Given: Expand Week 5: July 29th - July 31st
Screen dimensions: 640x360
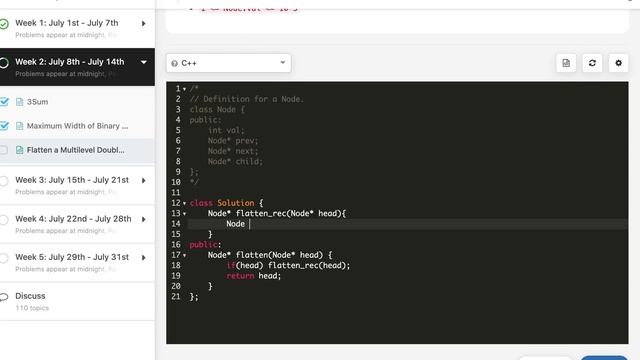Looking at the screenshot, I should (x=144, y=258).
